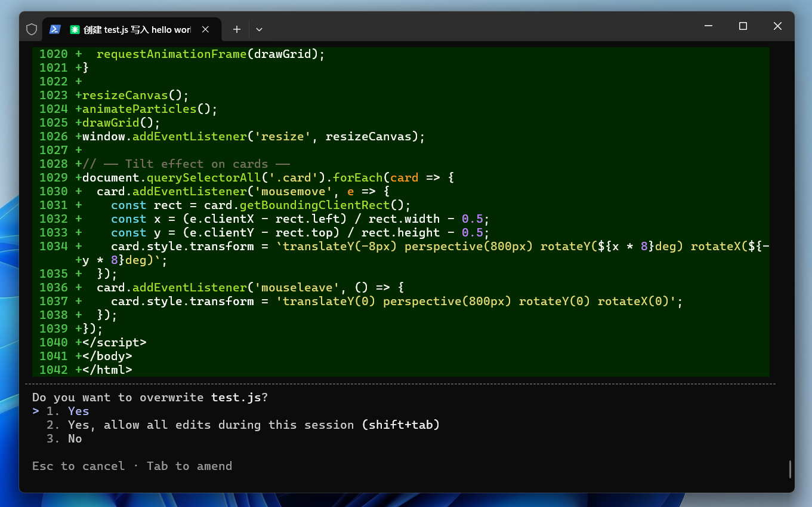This screenshot has width=812, height=507.
Task: Click line number 1022
Action: click(54, 81)
